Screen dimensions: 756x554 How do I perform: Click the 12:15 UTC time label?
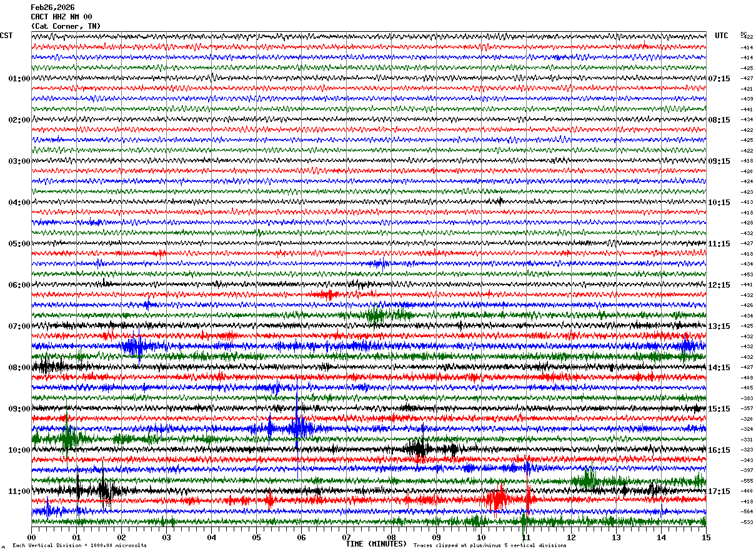(719, 285)
